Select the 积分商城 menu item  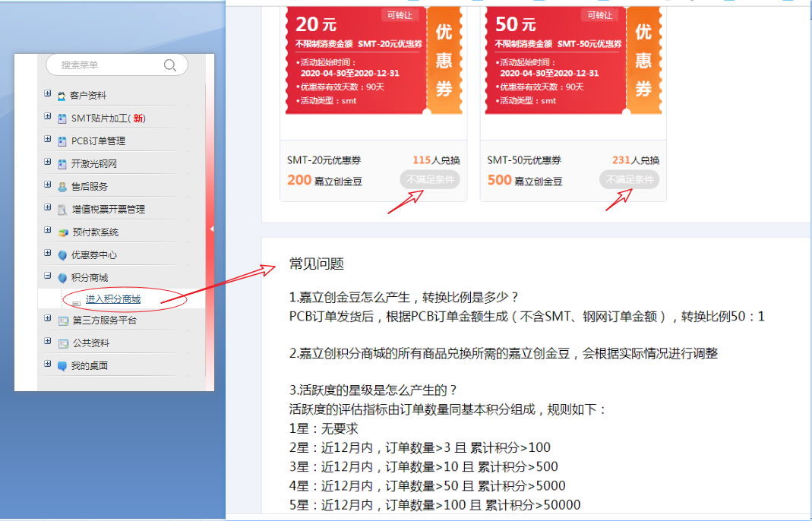coord(90,278)
